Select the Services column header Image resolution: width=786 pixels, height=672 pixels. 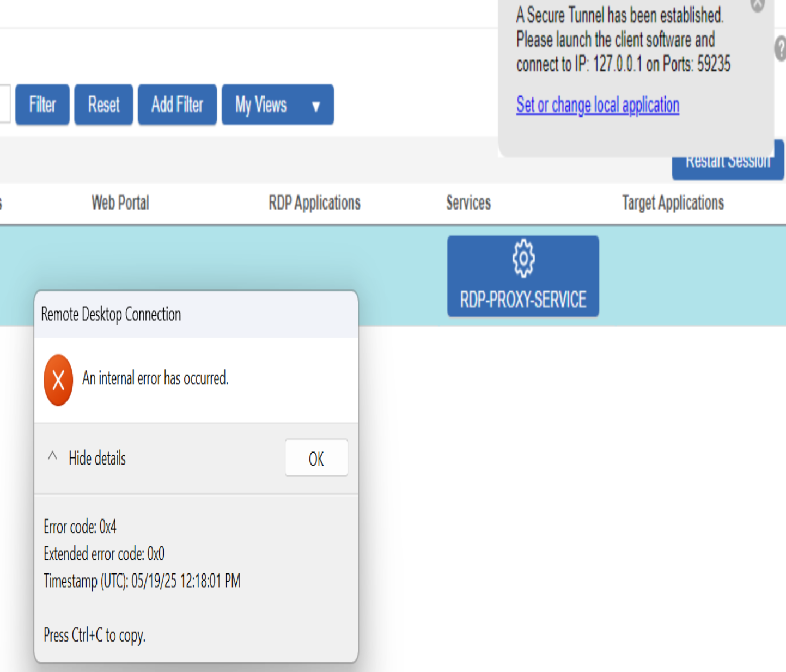click(468, 203)
